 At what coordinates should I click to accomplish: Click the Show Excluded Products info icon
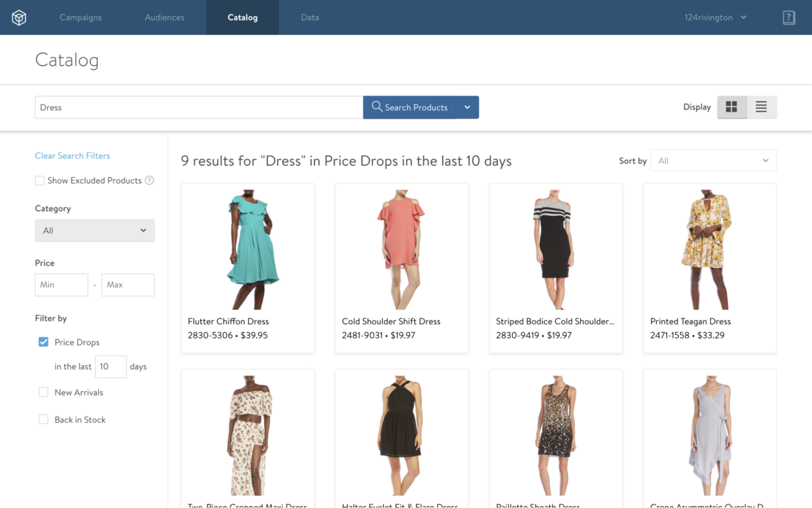[x=150, y=180]
